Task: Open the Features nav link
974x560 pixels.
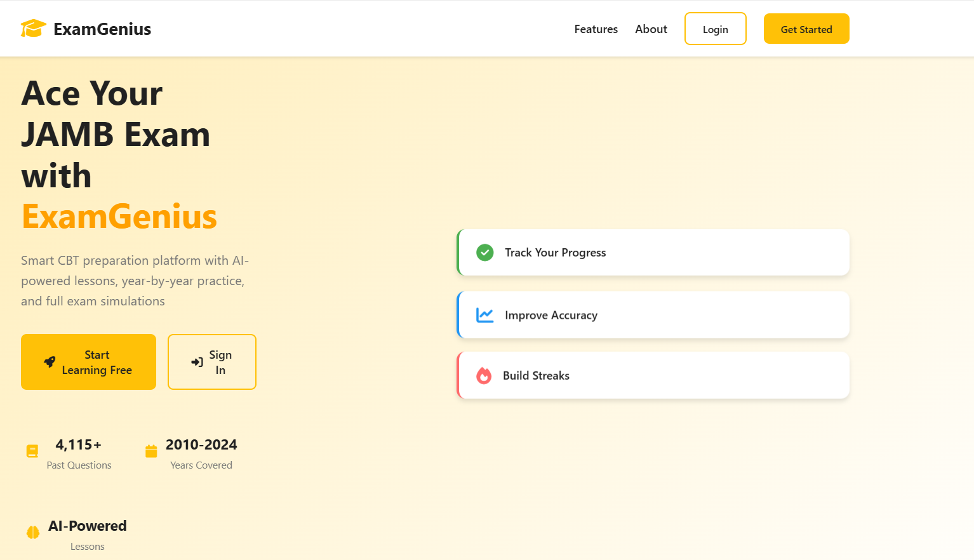Action: pos(596,29)
